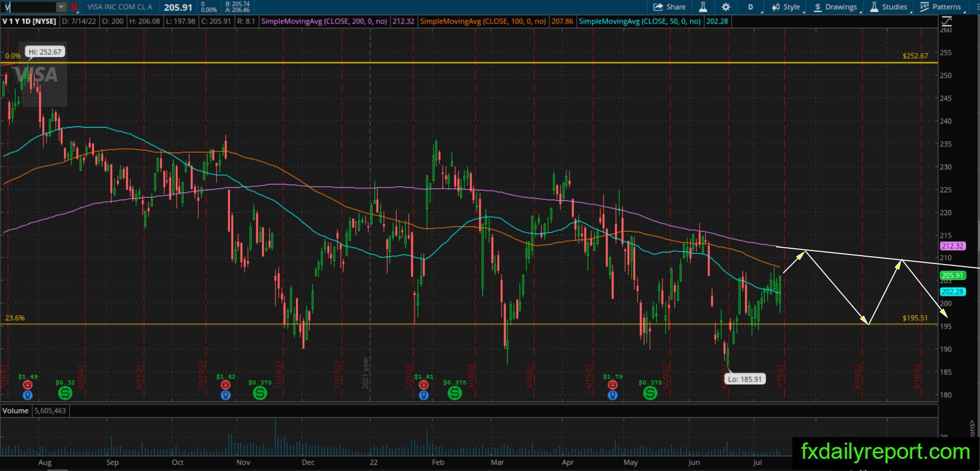
Task: Click the $1.62 earnings phone icon
Action: click(x=225, y=385)
